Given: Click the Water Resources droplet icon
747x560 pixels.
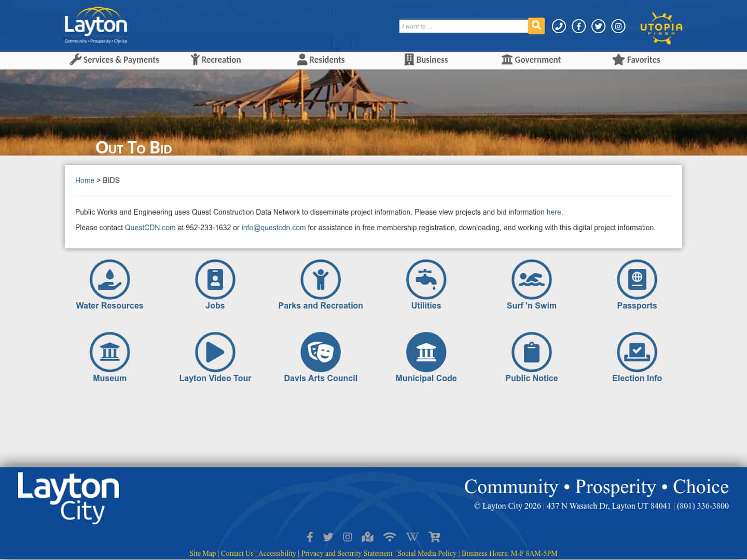Looking at the screenshot, I should 109,279.
